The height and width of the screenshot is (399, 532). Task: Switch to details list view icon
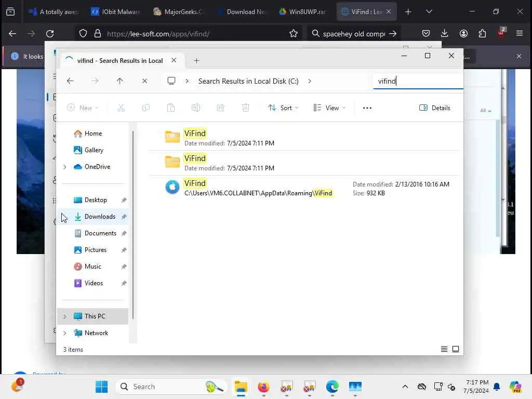pyautogui.click(x=444, y=349)
